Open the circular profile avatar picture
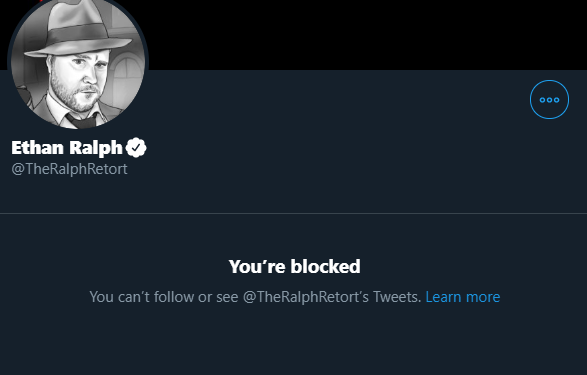This screenshot has width=587, height=375. pos(78,61)
